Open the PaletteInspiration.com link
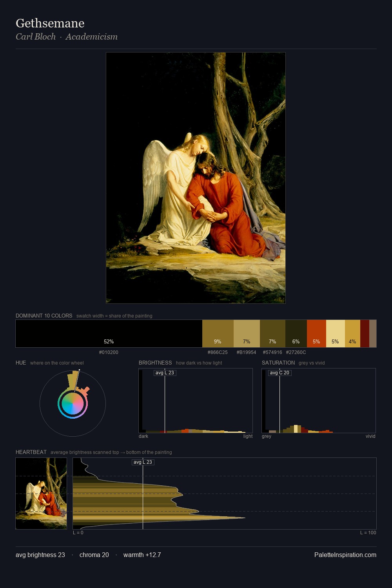 point(345,555)
